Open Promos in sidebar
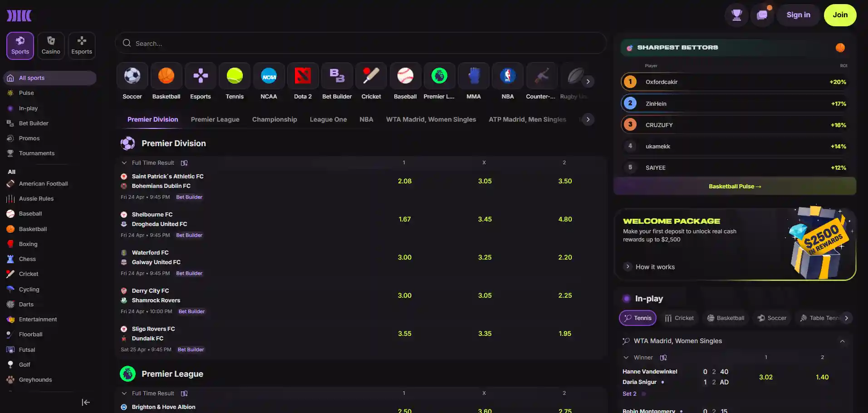Image resolution: width=868 pixels, height=413 pixels. pos(29,138)
